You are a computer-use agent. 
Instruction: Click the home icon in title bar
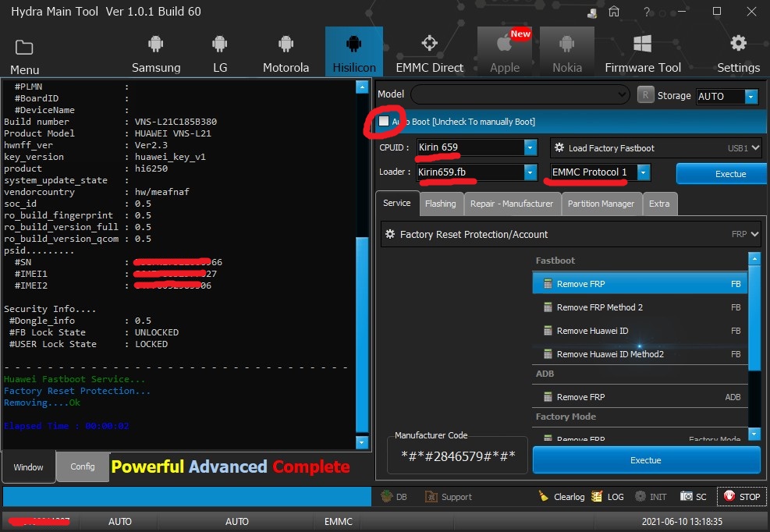pos(614,11)
